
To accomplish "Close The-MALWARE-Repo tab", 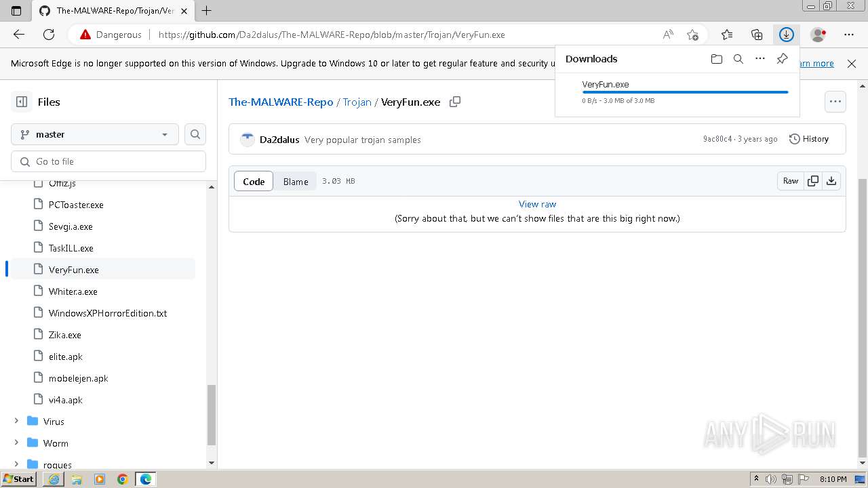I will point(184,11).
